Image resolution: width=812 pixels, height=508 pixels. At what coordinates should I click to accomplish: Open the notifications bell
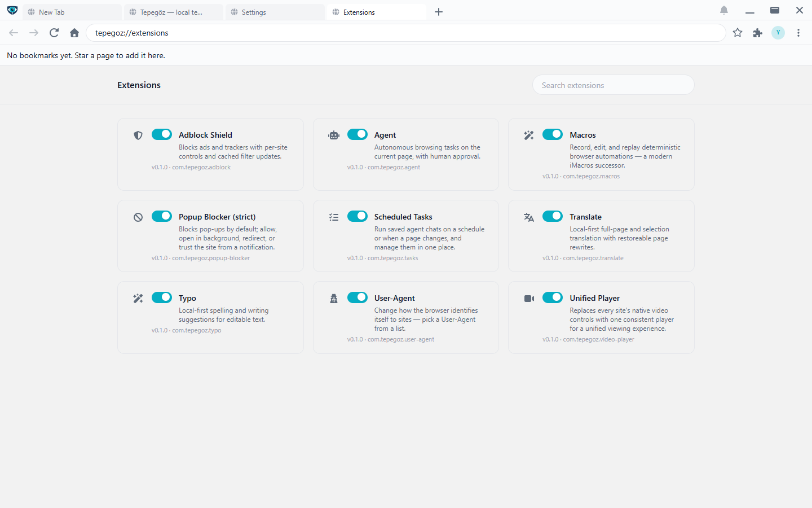(x=724, y=10)
